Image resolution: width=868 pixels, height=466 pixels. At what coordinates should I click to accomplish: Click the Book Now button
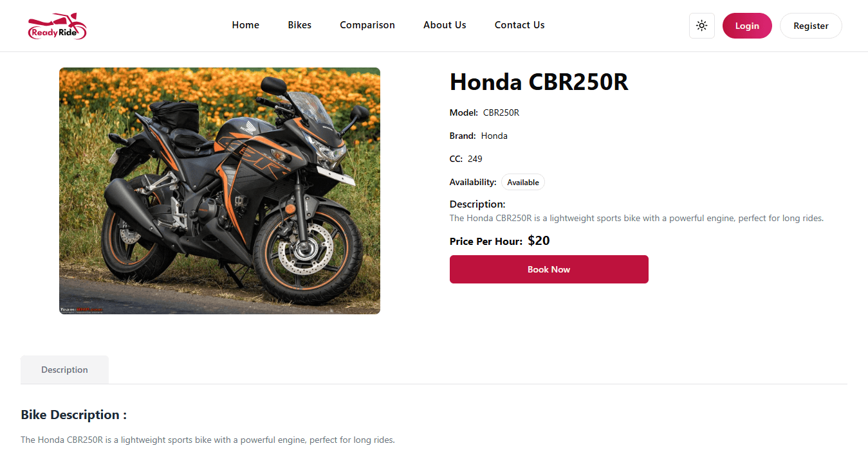tap(548, 269)
